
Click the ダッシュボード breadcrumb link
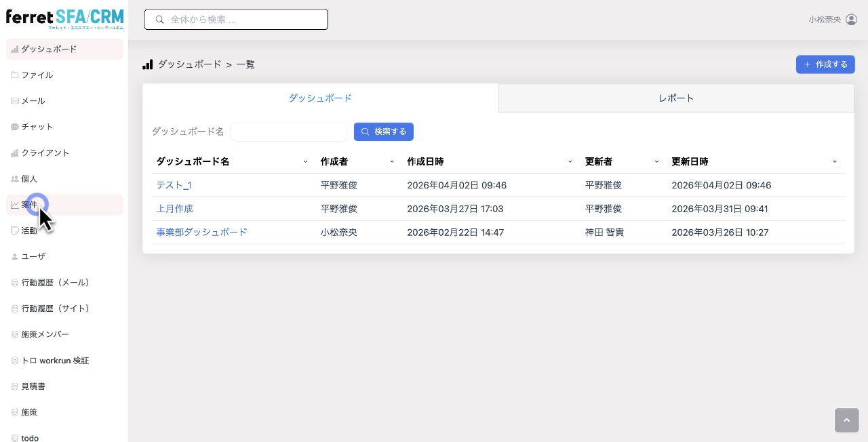pyautogui.click(x=190, y=64)
